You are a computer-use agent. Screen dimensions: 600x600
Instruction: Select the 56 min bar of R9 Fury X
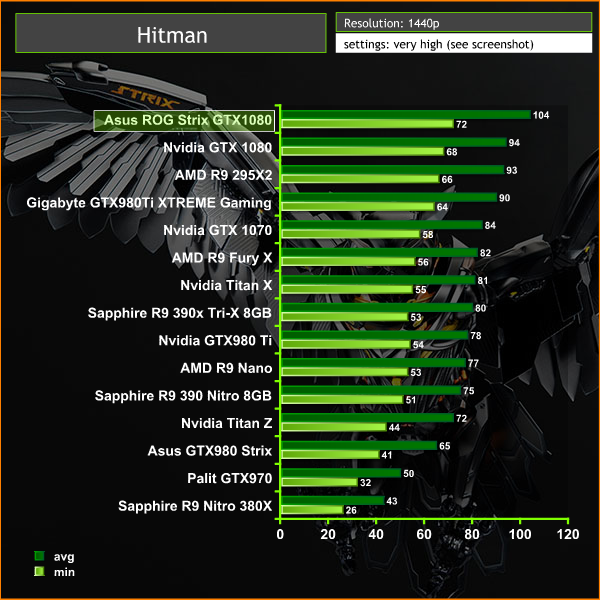click(349, 262)
